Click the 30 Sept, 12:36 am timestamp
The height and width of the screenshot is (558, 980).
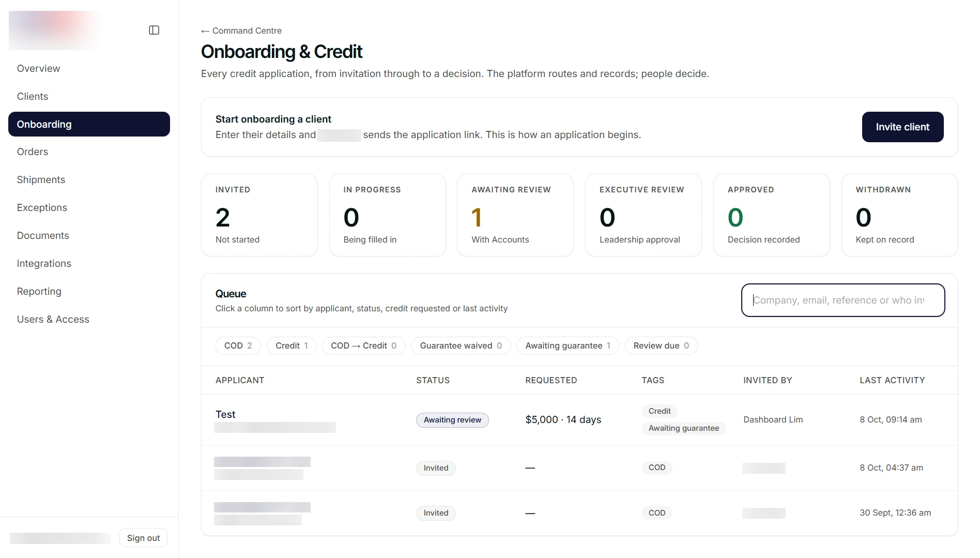click(895, 513)
